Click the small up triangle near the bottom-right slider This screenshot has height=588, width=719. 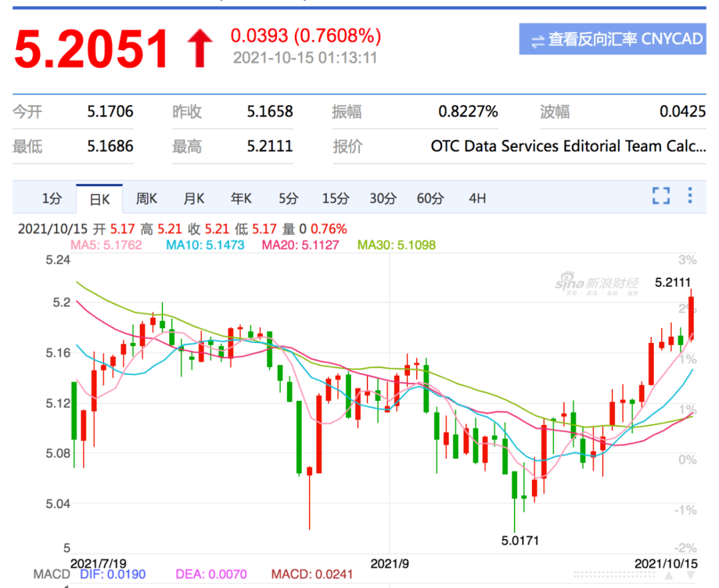[669, 575]
